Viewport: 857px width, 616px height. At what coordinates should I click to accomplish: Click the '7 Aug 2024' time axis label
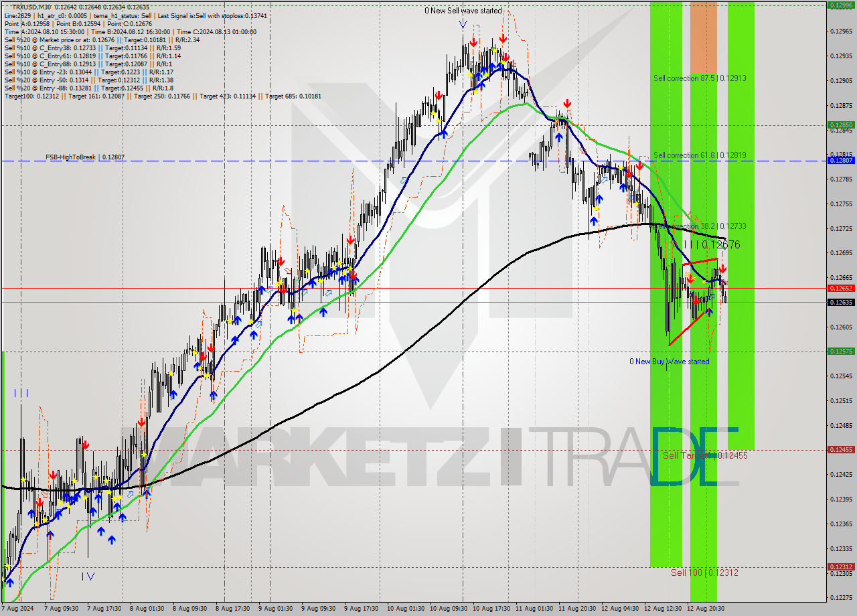tap(18, 609)
